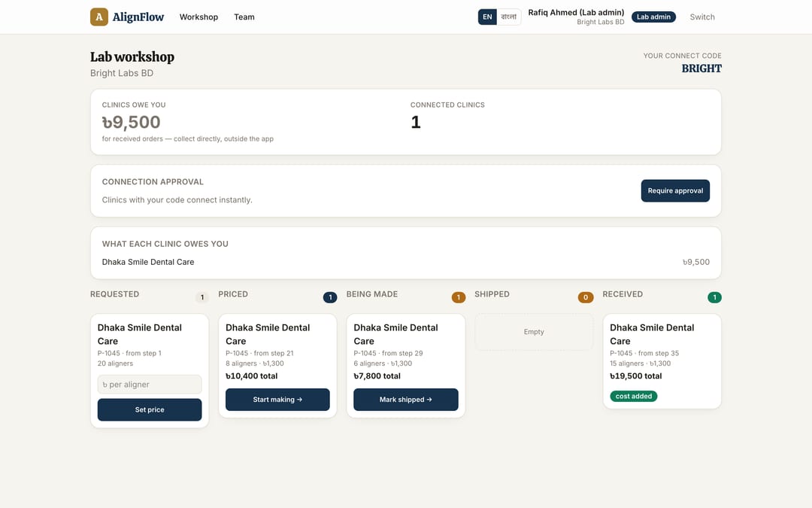Click the Require approval button
The height and width of the screenshot is (508, 812).
coord(675,190)
